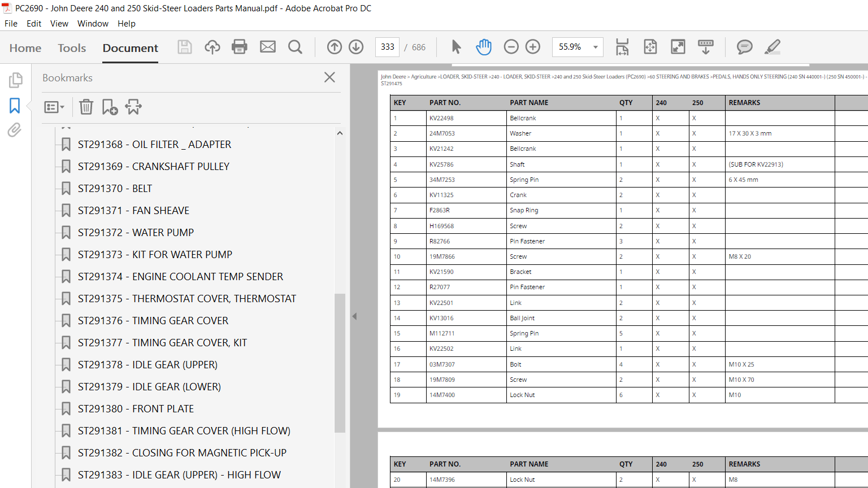Image resolution: width=868 pixels, height=488 pixels.
Task: Open the File menu
Action: point(11,24)
